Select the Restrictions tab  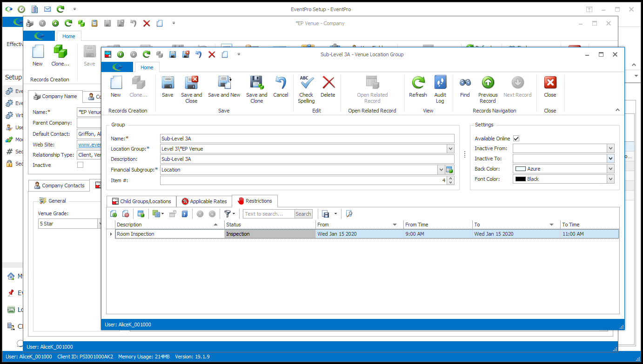255,201
